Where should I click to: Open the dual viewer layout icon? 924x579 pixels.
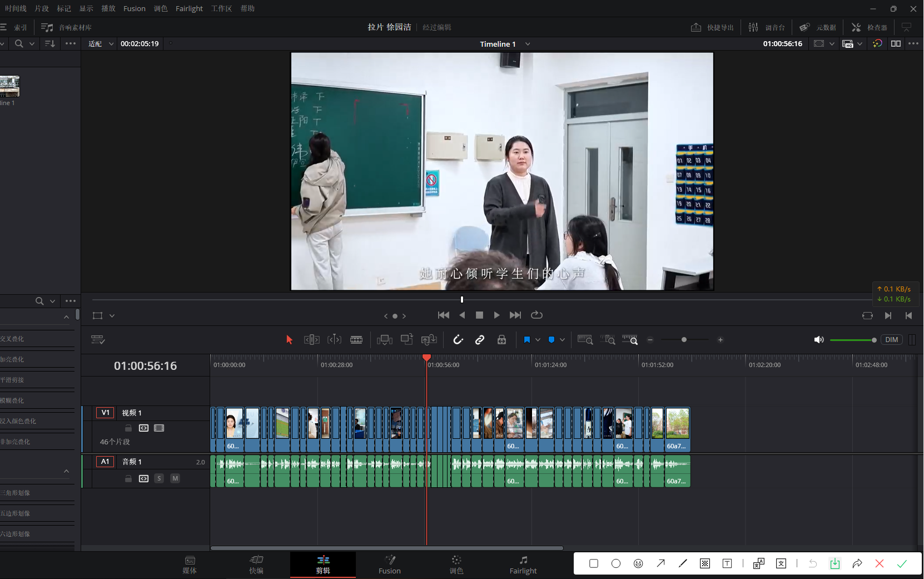[896, 43]
